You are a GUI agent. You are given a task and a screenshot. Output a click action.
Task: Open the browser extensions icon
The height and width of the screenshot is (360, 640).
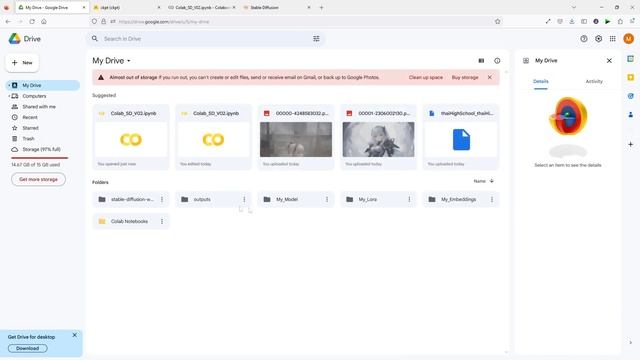(620, 22)
